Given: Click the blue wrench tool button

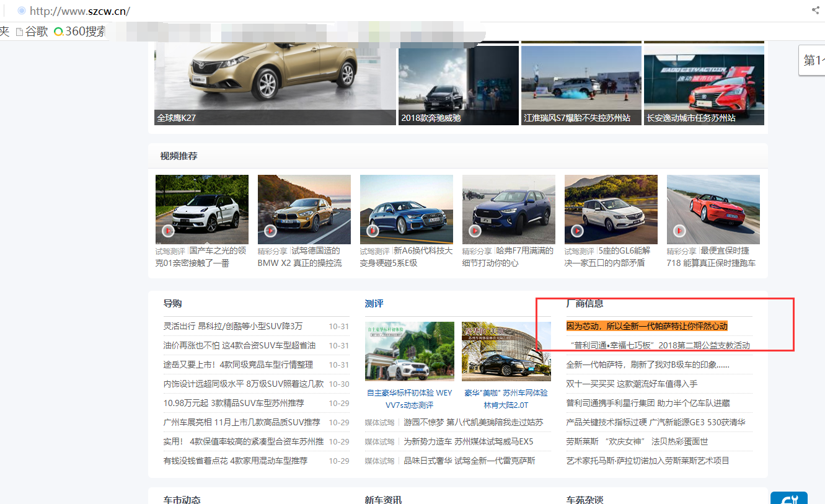Looking at the screenshot, I should [x=789, y=498].
